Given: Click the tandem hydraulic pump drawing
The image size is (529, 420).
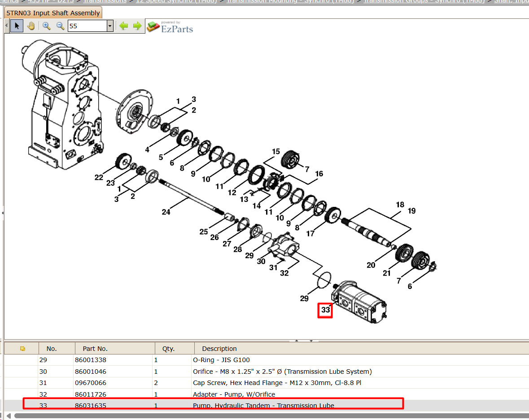Looking at the screenshot, I should (359, 302).
